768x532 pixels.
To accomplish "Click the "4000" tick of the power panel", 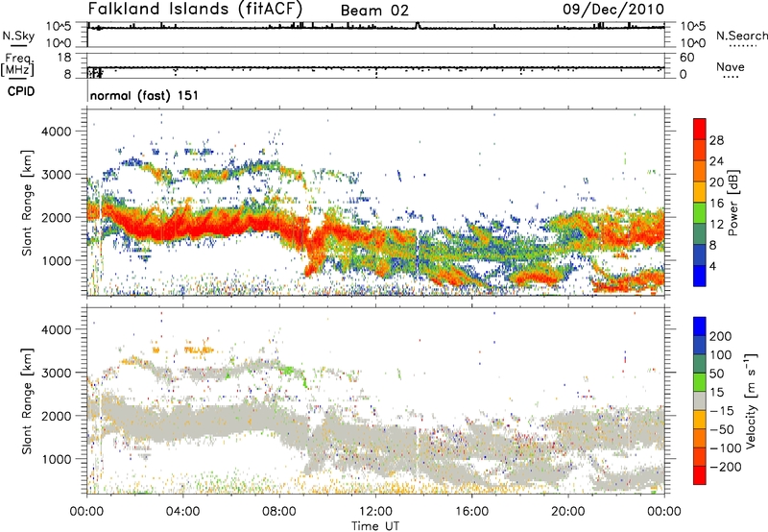I will point(56,132).
